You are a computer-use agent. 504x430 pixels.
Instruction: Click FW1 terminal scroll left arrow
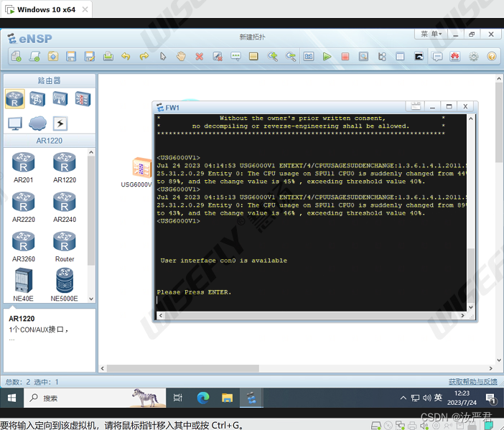tap(161, 316)
